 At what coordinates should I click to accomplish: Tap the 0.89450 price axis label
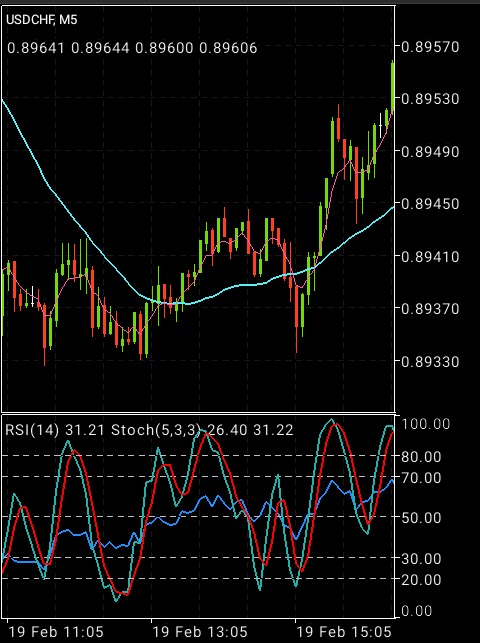click(430, 203)
